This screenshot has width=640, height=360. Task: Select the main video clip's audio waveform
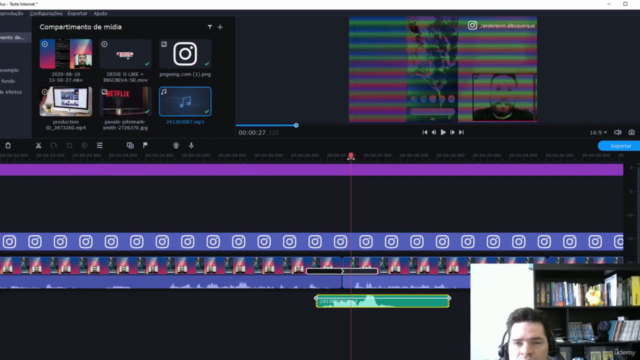pyautogui.click(x=171, y=282)
